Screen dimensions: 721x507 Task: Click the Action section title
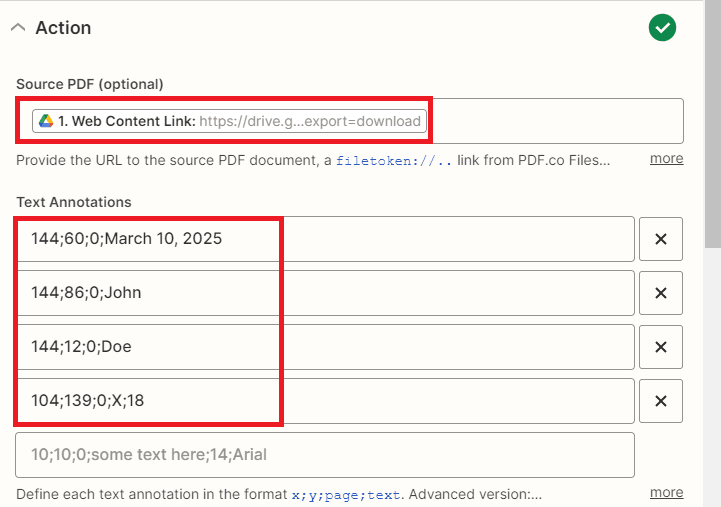coord(63,28)
